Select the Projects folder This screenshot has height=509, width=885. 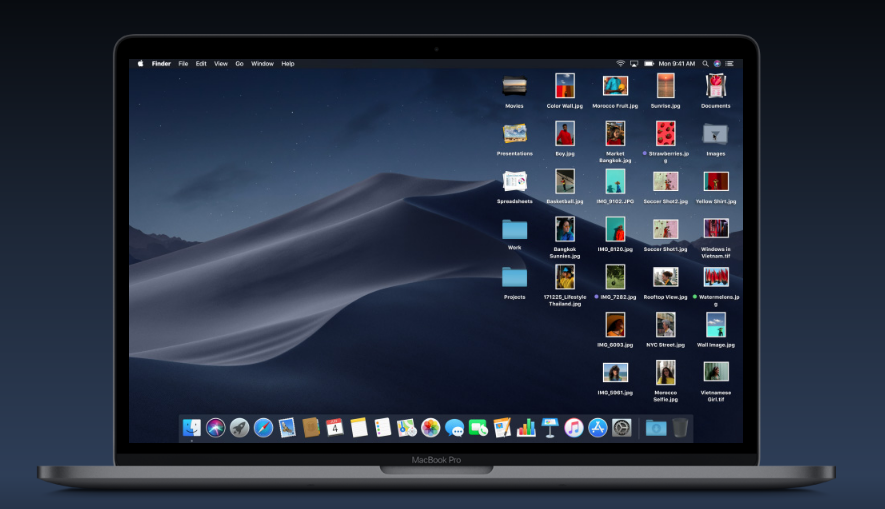514,278
